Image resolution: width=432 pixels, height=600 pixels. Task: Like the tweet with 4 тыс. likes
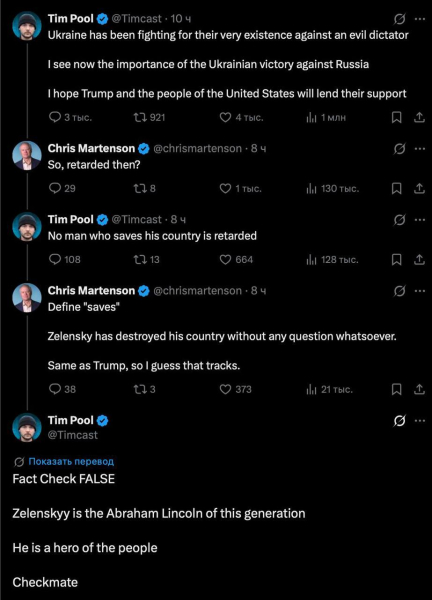(x=225, y=117)
